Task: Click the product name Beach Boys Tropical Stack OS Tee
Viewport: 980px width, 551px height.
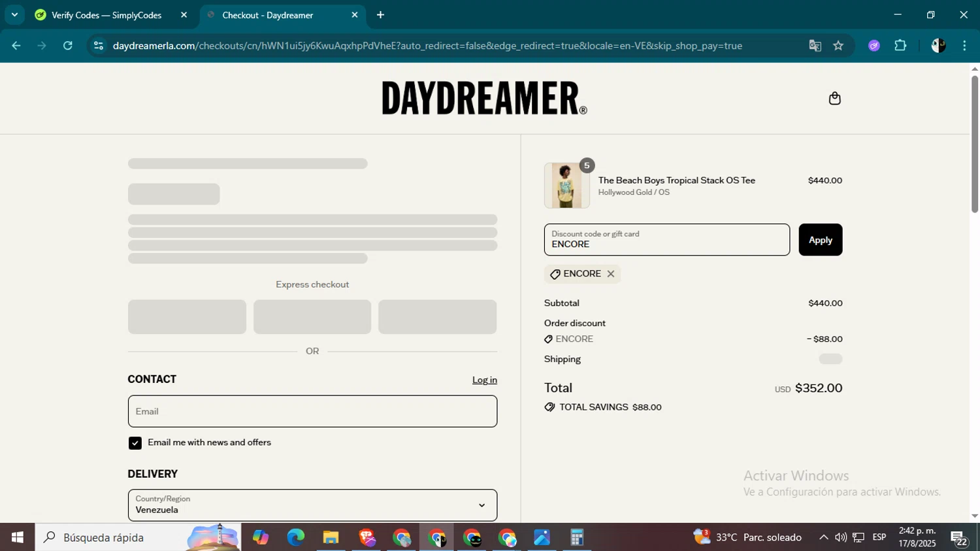Action: [x=676, y=180]
